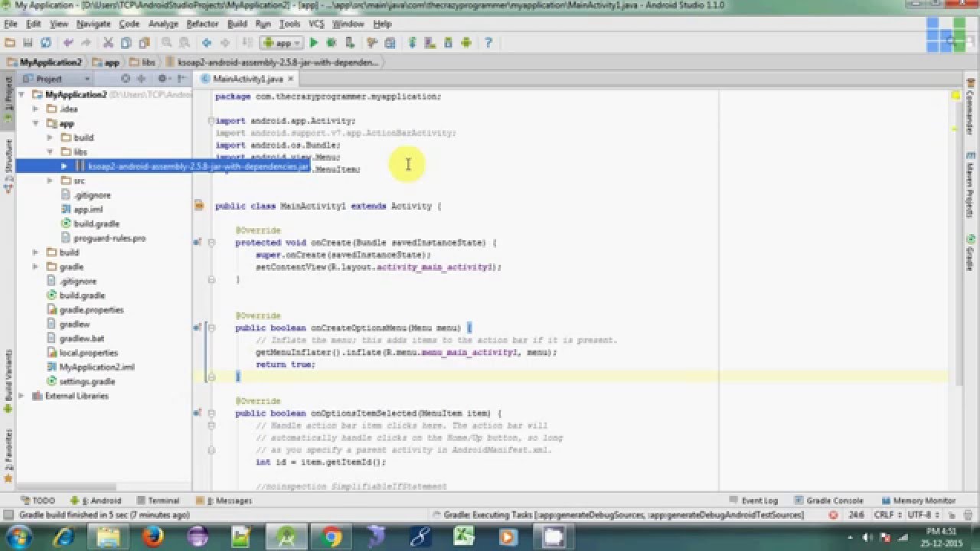Screen dimensions: 980x551
Task: Open Project panel gear settings icon
Action: click(x=162, y=78)
